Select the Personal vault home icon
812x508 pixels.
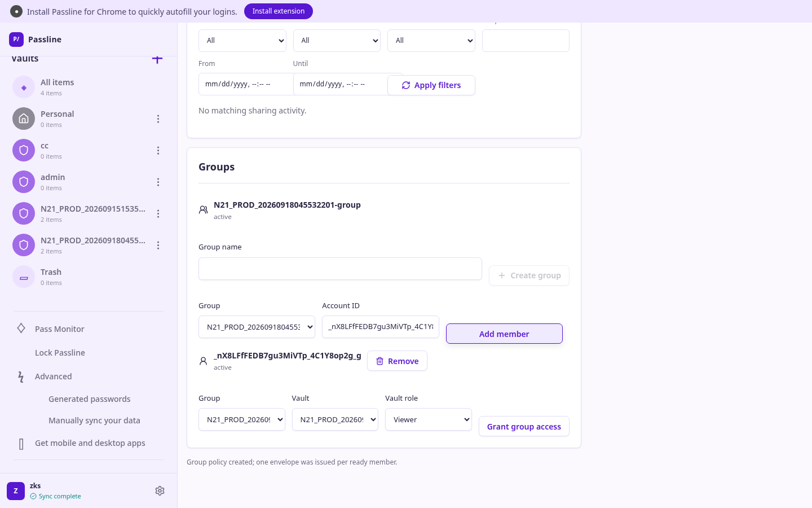tap(24, 119)
